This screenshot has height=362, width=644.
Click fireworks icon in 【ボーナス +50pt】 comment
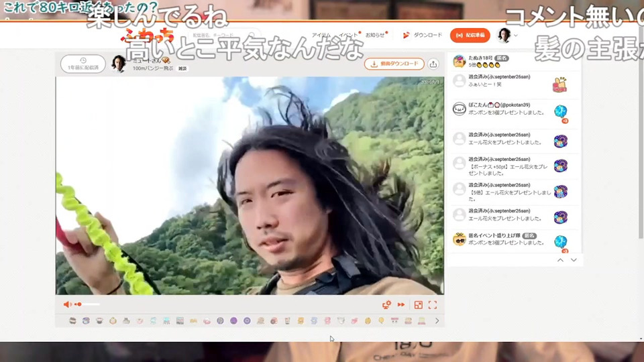click(x=561, y=166)
